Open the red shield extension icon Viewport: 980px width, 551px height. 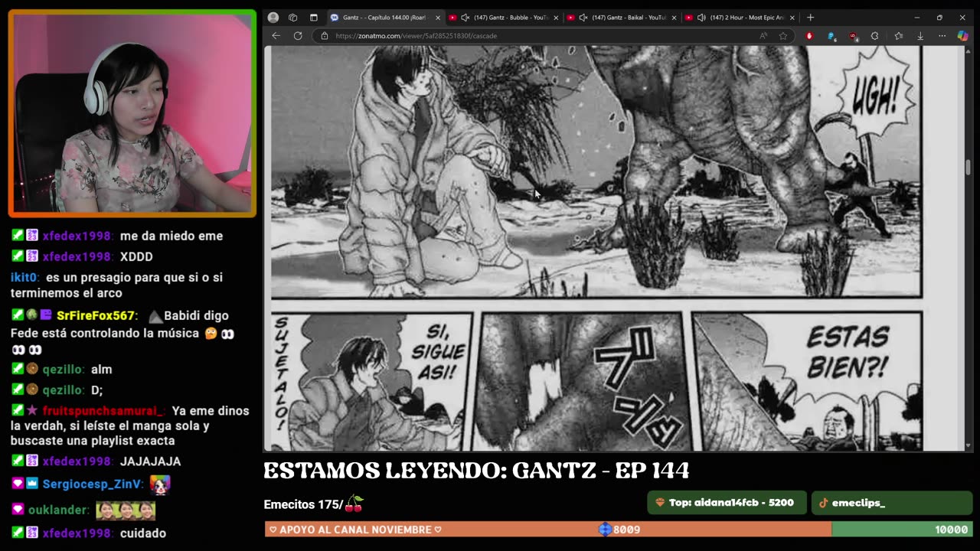tap(809, 36)
